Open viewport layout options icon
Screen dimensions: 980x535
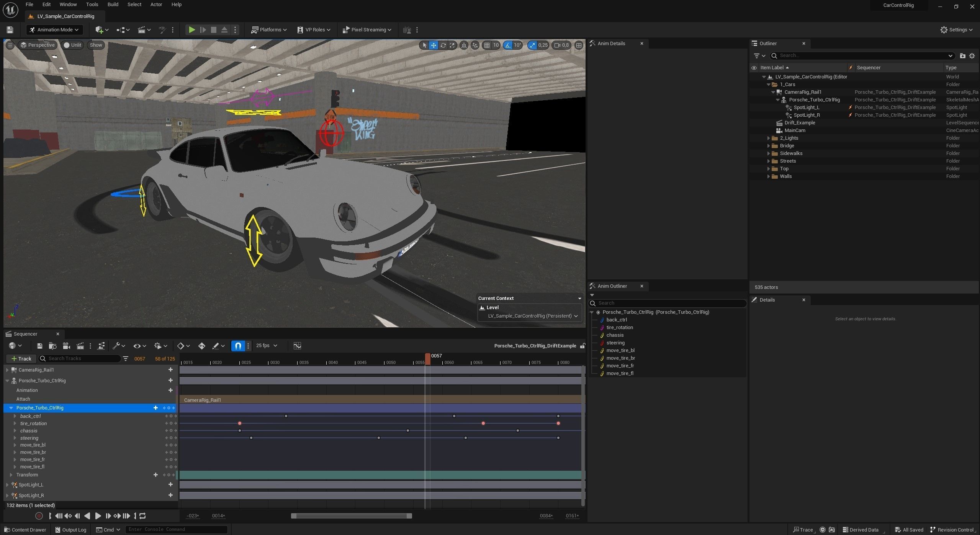point(579,45)
